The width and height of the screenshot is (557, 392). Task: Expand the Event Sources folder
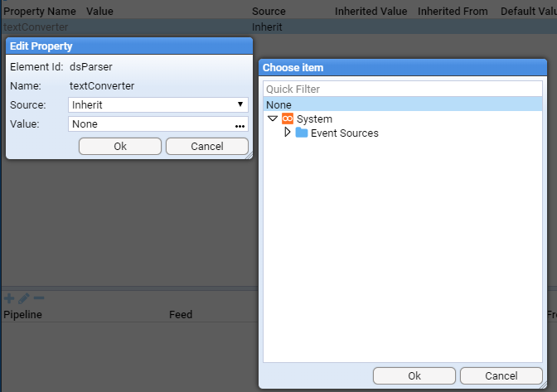[x=288, y=133]
